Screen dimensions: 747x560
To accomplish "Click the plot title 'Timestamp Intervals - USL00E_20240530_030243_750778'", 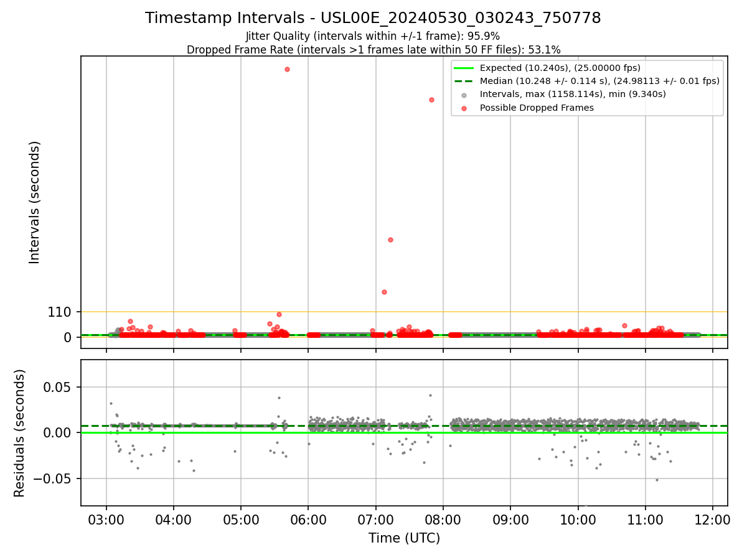I will coord(373,18).
